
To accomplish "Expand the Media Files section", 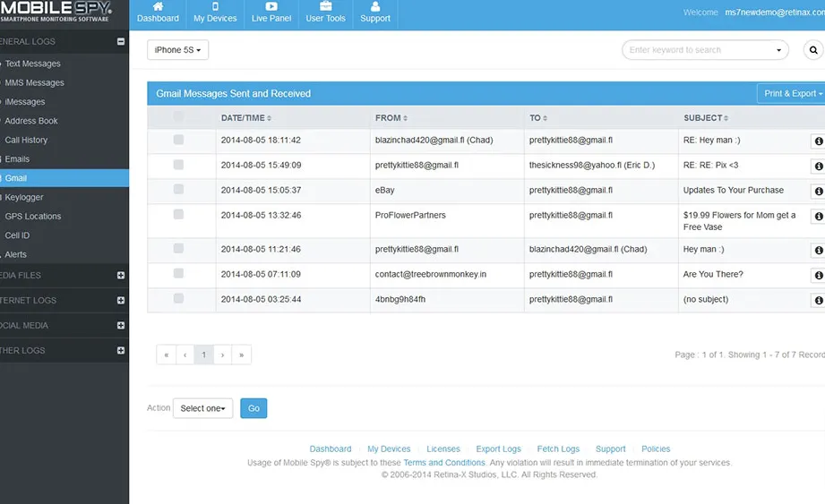I will [121, 276].
